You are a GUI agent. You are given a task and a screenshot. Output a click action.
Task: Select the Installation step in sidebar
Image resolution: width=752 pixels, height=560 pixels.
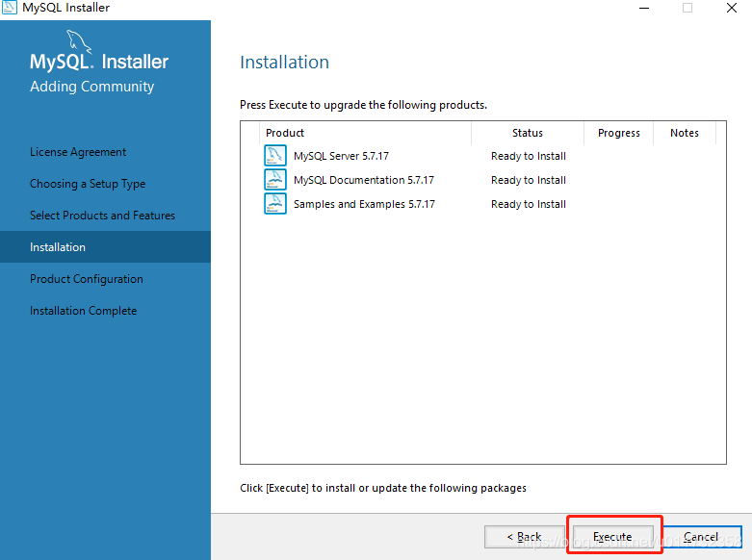pyautogui.click(x=105, y=247)
